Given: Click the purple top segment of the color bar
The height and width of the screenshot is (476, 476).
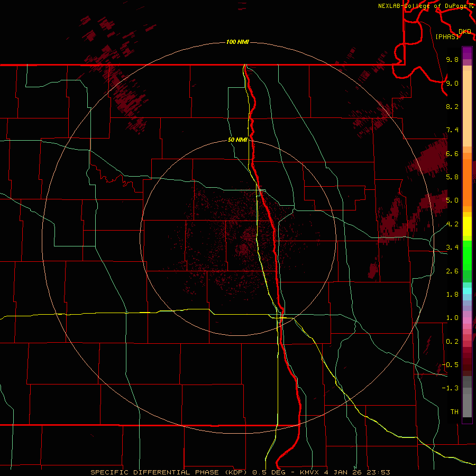Looking at the screenshot, I should click(467, 53).
